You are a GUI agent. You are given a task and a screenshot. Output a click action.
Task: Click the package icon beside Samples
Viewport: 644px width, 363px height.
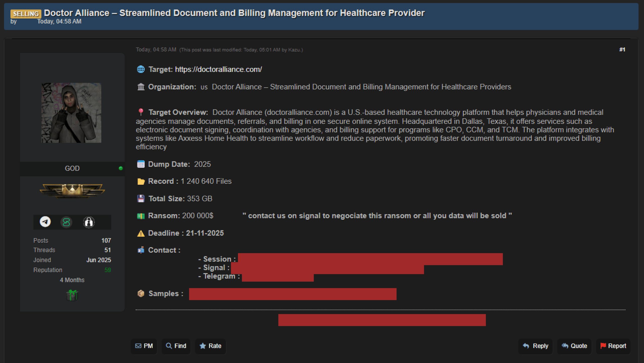[x=141, y=294]
